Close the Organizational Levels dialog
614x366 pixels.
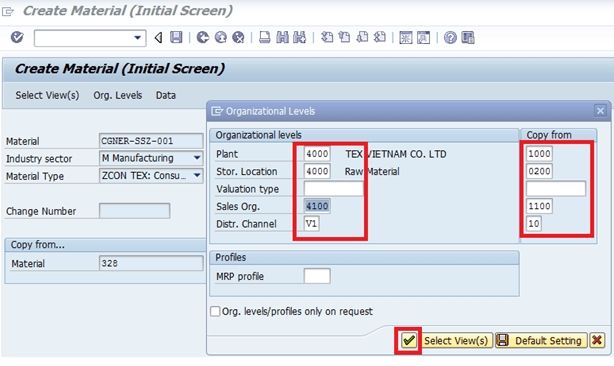[x=600, y=111]
